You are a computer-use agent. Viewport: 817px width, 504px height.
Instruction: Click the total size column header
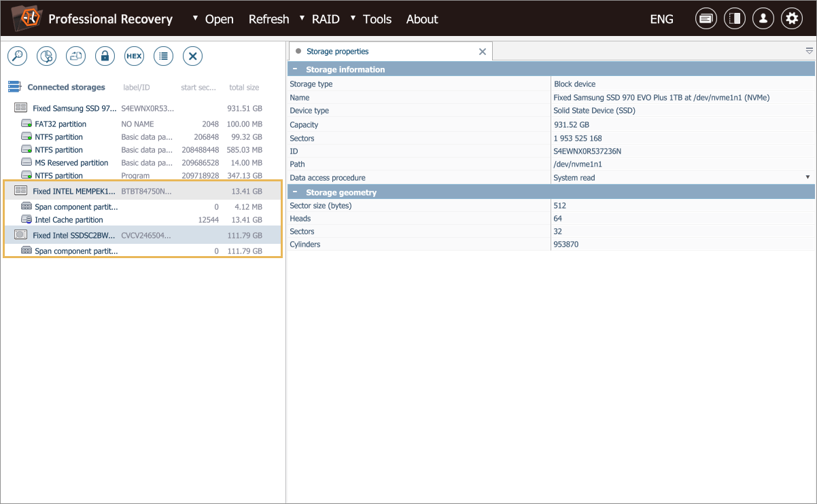[x=244, y=87]
